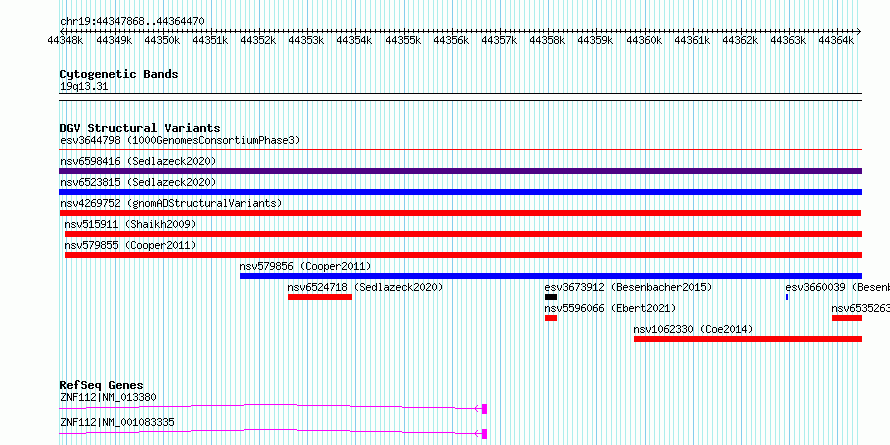
Task: Open nsv579855 Cooper2011 label
Action: tap(130, 245)
